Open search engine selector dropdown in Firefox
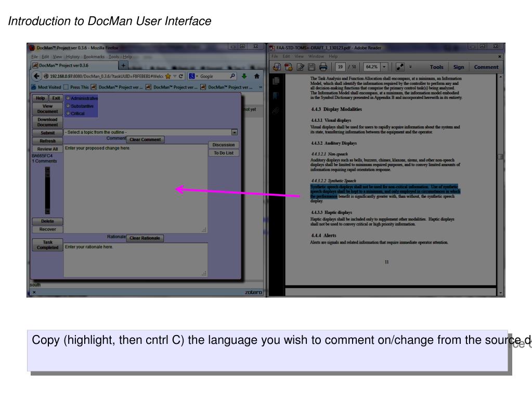This screenshot has width=532, height=399. (x=192, y=76)
